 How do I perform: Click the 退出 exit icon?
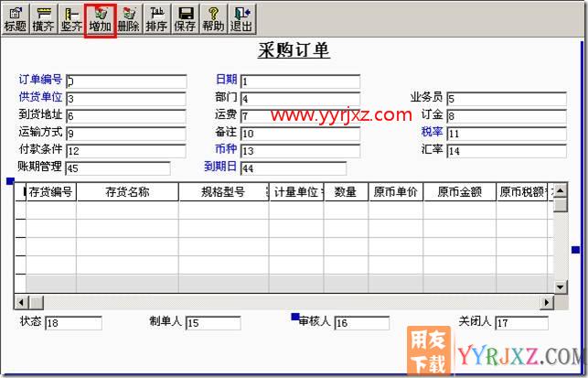(241, 19)
